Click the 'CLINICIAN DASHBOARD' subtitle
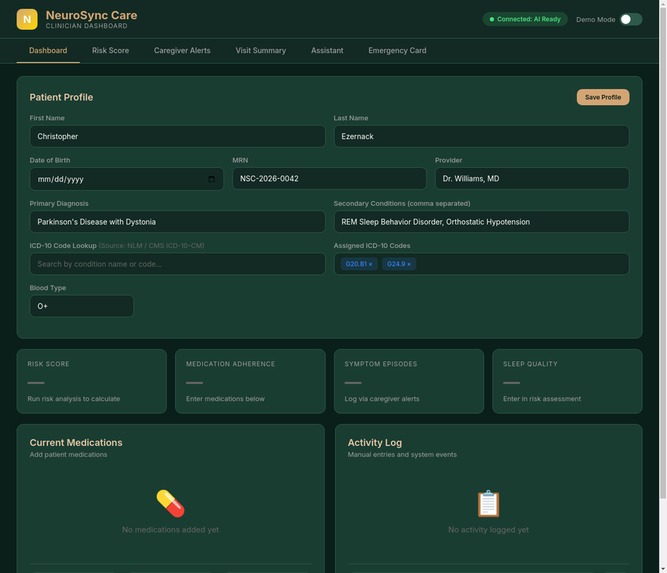 86,26
